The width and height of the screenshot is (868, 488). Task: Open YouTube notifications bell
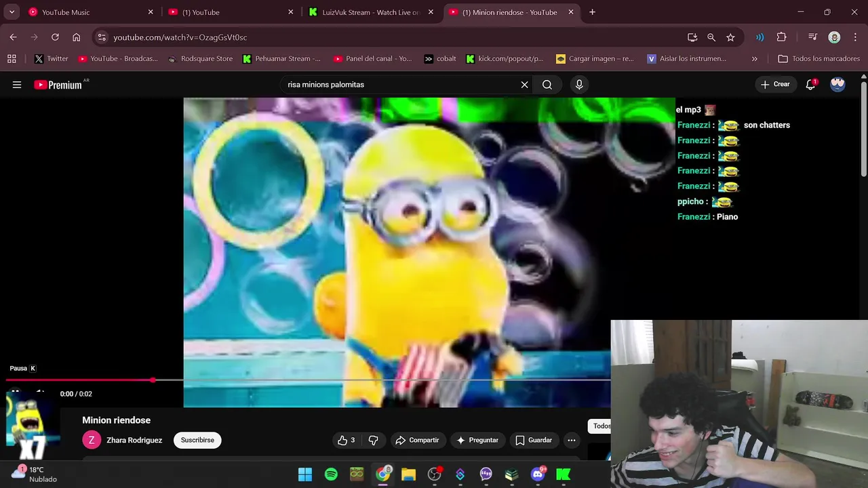810,85
